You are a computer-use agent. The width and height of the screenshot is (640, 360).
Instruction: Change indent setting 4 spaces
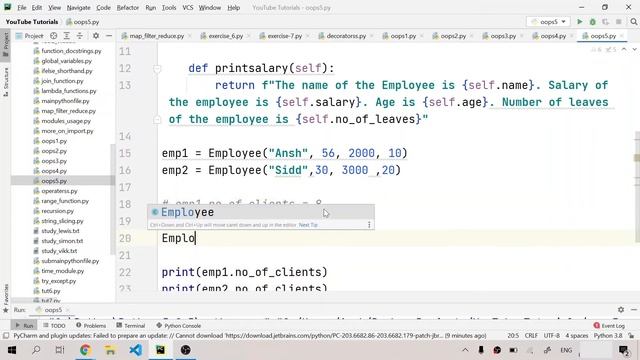click(576, 336)
